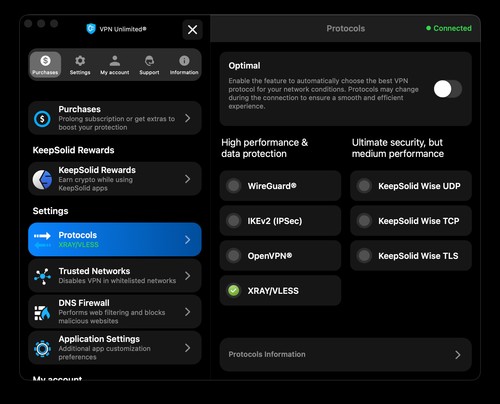This screenshot has height=404, width=500.
Task: Select the IKEv2 (IPSec) radio button
Action: 234,221
